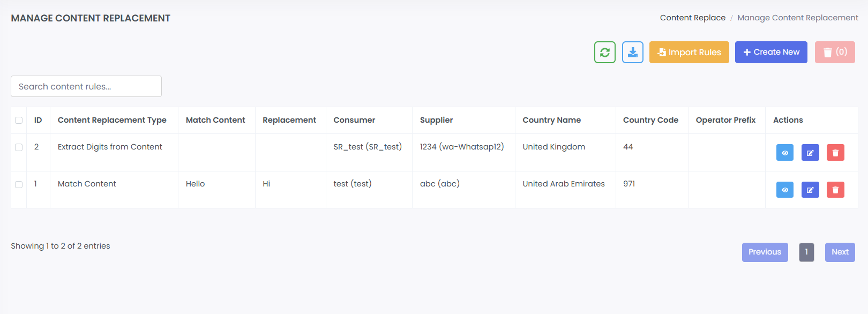Focus the Search content rules field
The image size is (868, 314).
(x=86, y=86)
